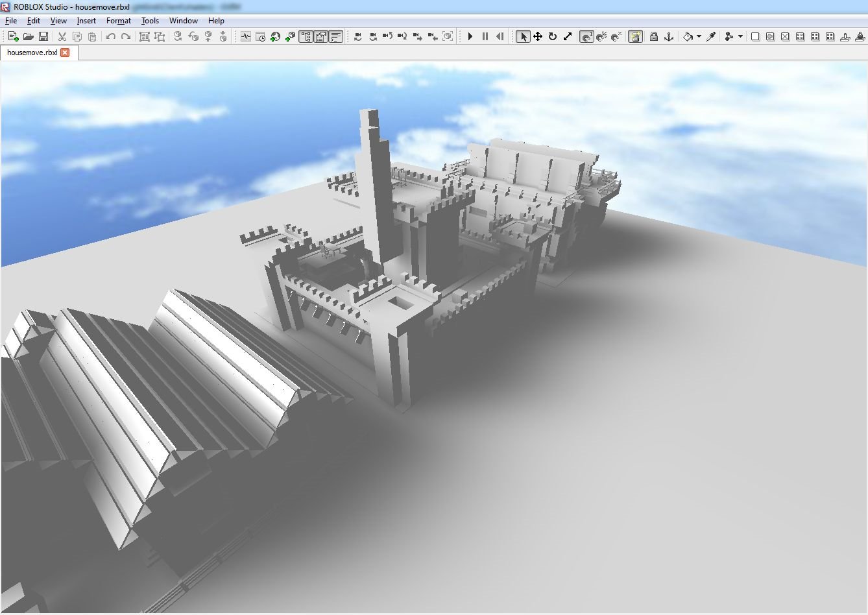Open the Diagnostics graph icon
Viewport: 868px width, 615px height.
click(x=246, y=37)
